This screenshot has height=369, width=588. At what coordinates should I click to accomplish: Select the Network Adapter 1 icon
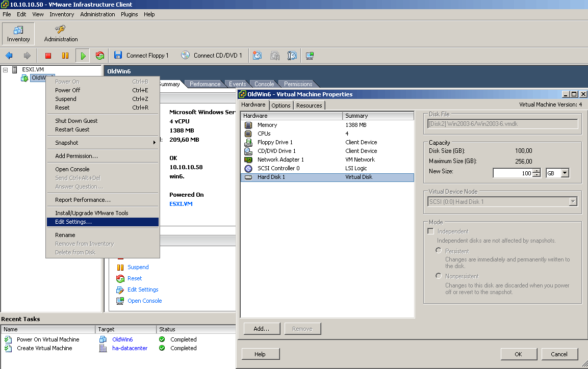click(x=248, y=160)
